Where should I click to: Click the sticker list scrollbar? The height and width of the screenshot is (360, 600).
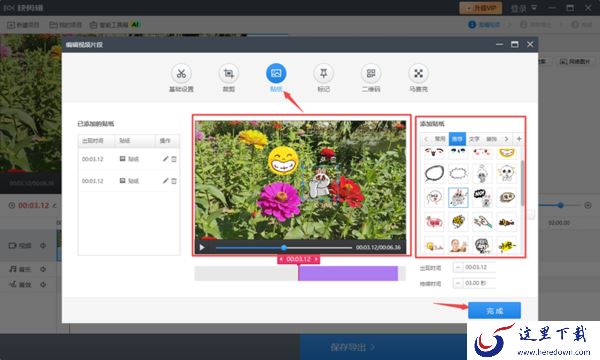(x=522, y=183)
